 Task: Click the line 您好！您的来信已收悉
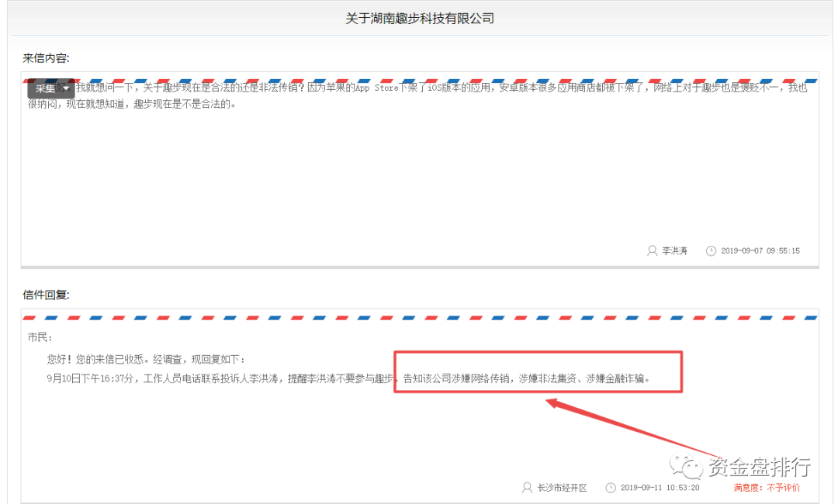(146, 359)
